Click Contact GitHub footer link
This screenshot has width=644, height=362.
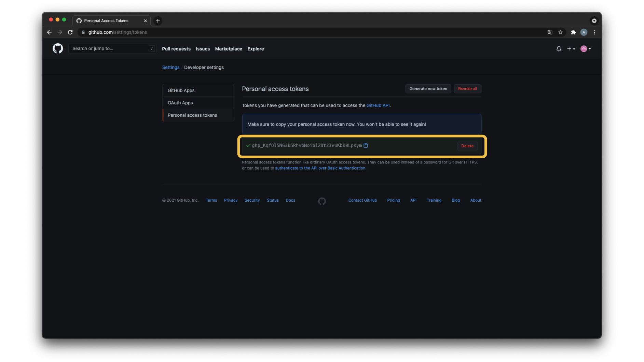362,200
